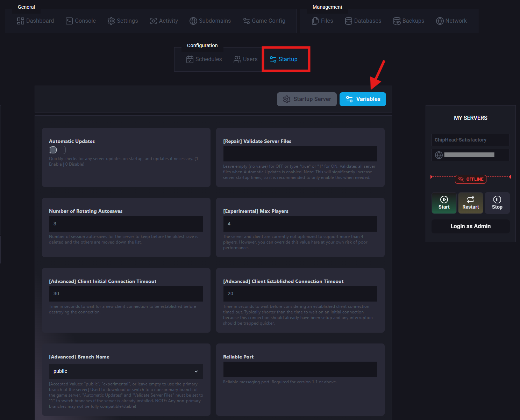This screenshot has width=520, height=420.
Task: Open the Databases section
Action: (363, 21)
